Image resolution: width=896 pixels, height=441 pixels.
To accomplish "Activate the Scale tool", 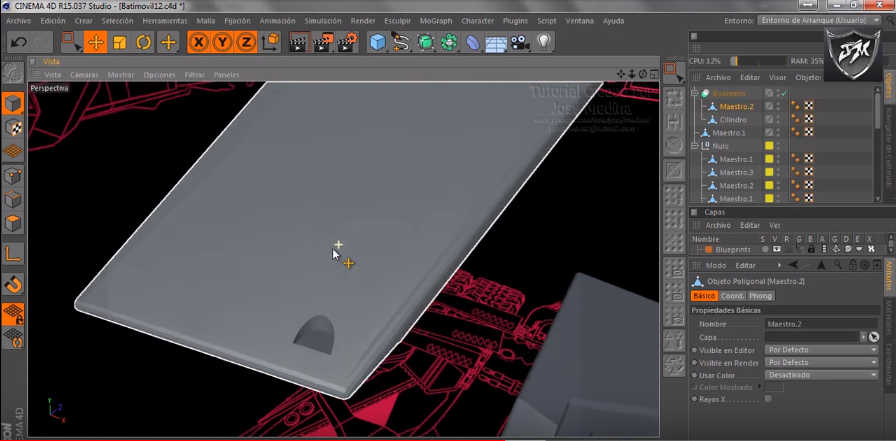I will 119,42.
